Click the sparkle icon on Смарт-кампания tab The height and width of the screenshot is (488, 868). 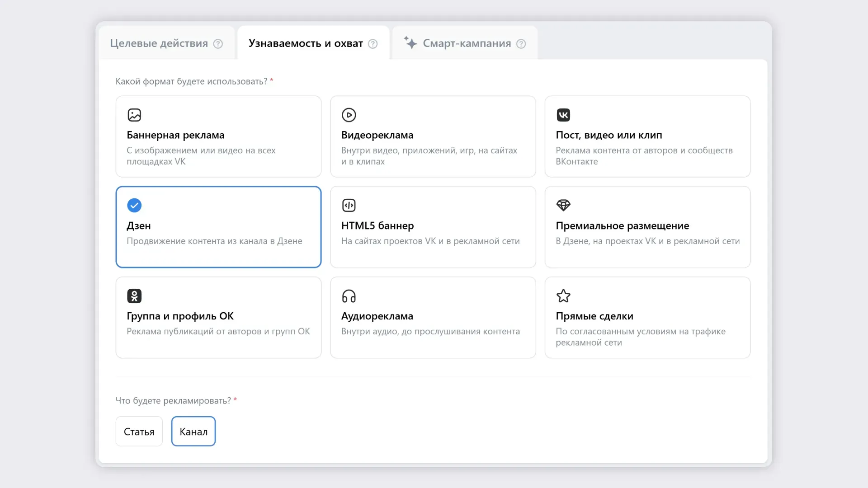[x=410, y=42]
